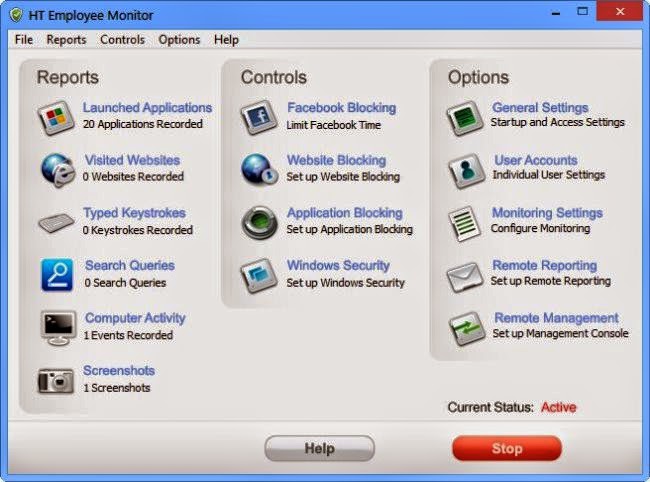Click the 'Configure Monitoring' text
This screenshot has width=650, height=482.
point(540,228)
